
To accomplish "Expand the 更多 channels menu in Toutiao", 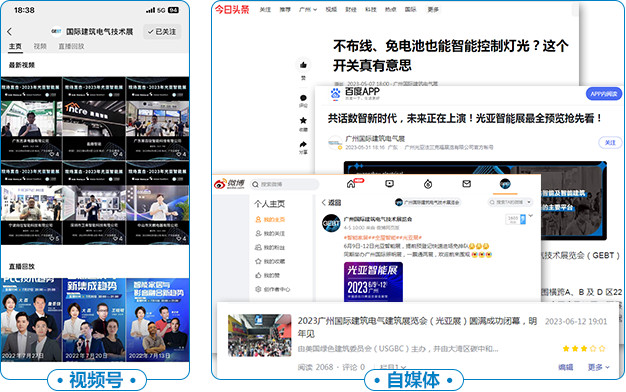I will pyautogui.click(x=433, y=10).
